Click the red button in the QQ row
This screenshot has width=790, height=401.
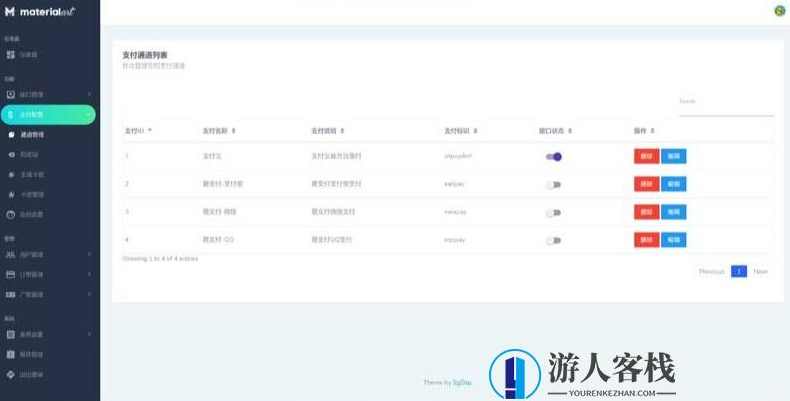click(646, 240)
